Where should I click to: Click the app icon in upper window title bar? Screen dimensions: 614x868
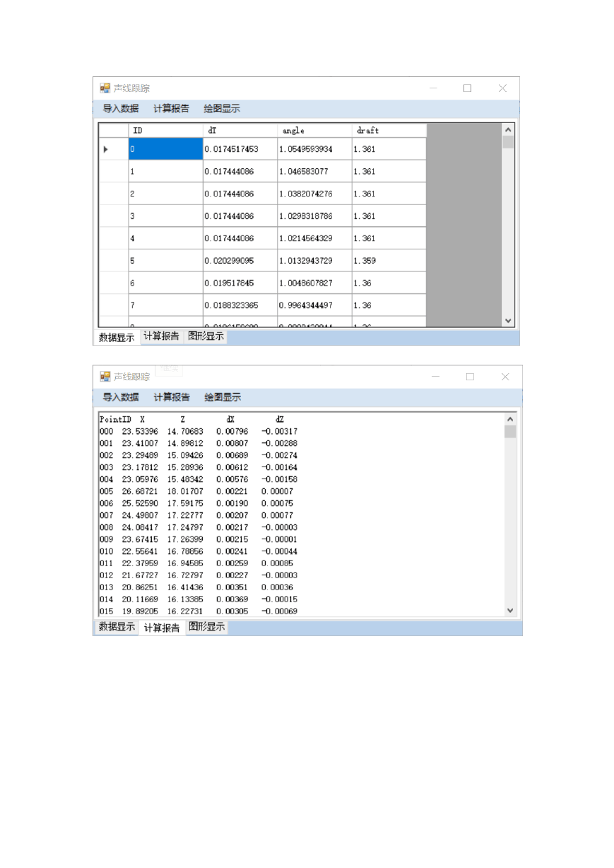105,88
